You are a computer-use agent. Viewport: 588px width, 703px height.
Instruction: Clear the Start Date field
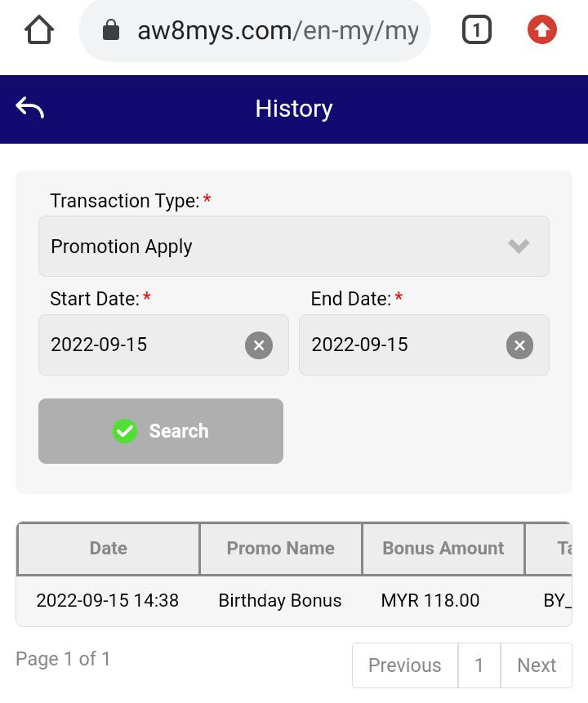pos(259,345)
